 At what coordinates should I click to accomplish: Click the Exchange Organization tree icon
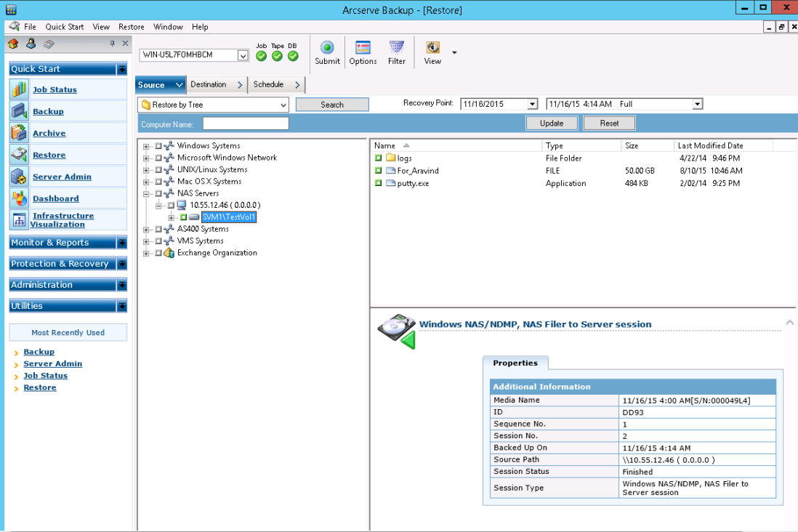169,252
